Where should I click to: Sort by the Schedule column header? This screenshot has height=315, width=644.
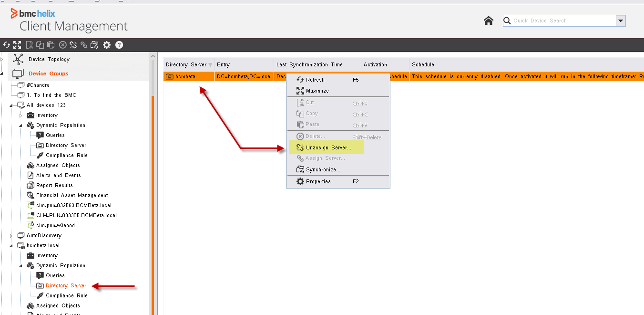pos(526,64)
